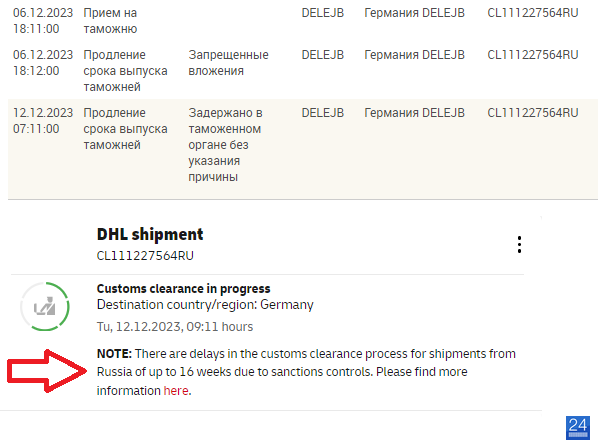Select the 12.12.2023 07:11:00 tracking row
The height and width of the screenshot is (448, 598).
tap(303, 149)
